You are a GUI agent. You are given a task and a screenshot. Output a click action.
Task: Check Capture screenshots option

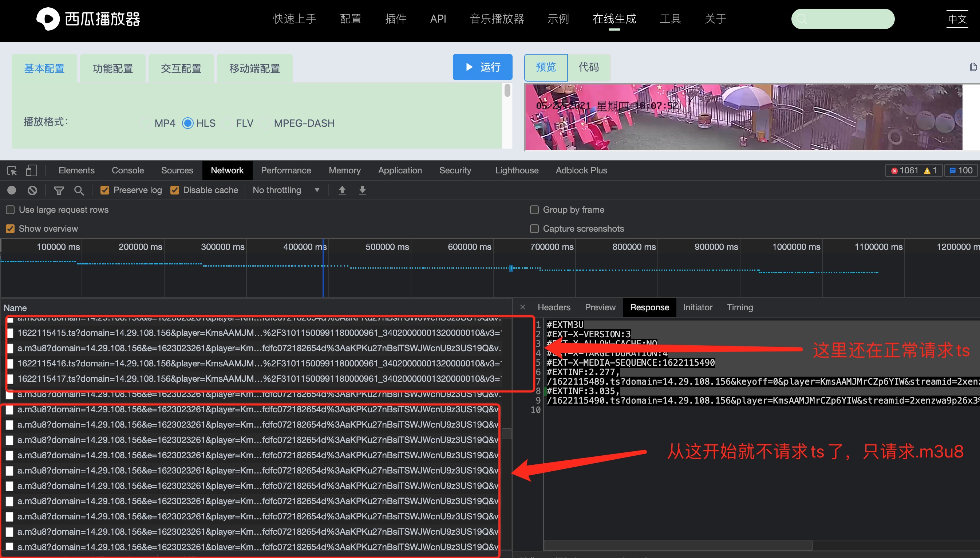coord(534,228)
